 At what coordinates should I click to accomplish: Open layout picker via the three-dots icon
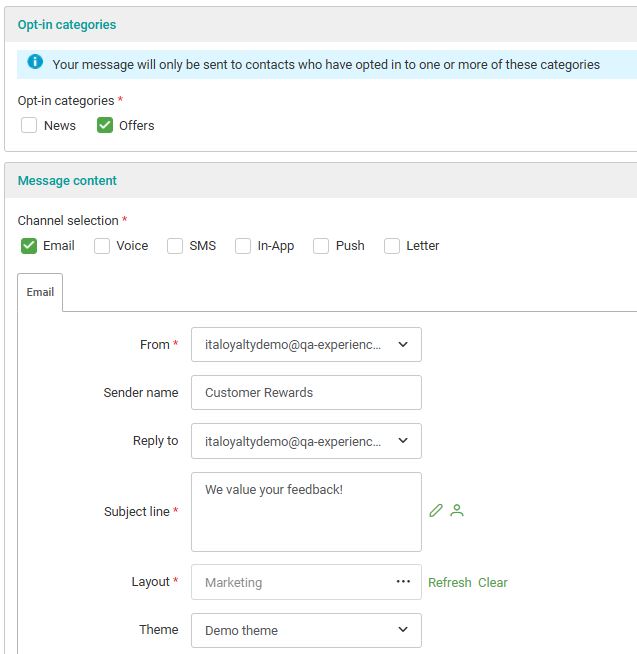(403, 582)
